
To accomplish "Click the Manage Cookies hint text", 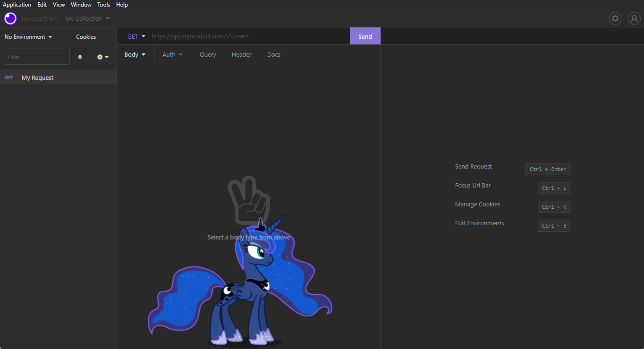I will pos(477,204).
